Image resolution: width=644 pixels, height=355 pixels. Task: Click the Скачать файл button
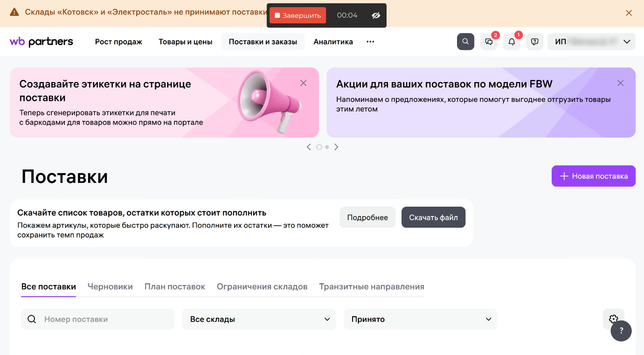(433, 217)
